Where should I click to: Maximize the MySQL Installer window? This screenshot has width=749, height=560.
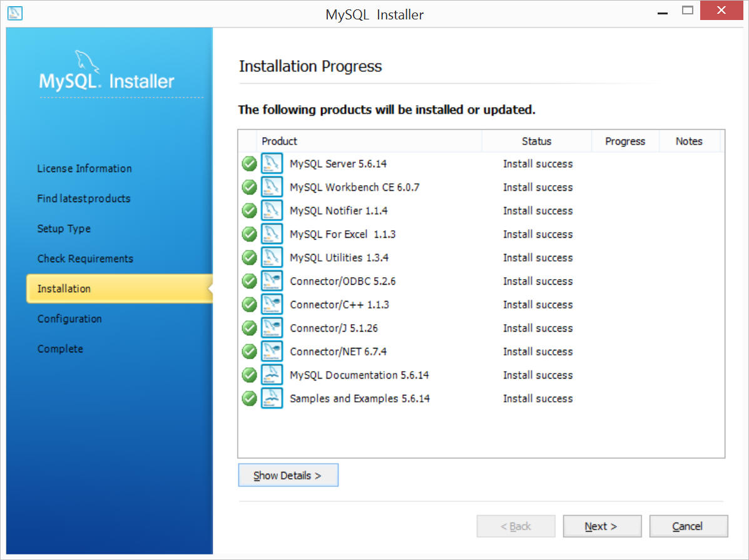[x=688, y=11]
